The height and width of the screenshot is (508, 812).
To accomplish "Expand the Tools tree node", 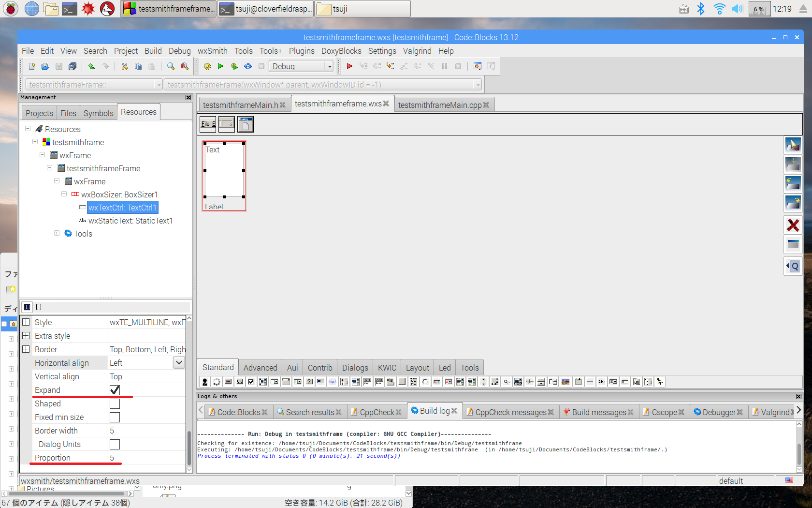I will (x=57, y=233).
